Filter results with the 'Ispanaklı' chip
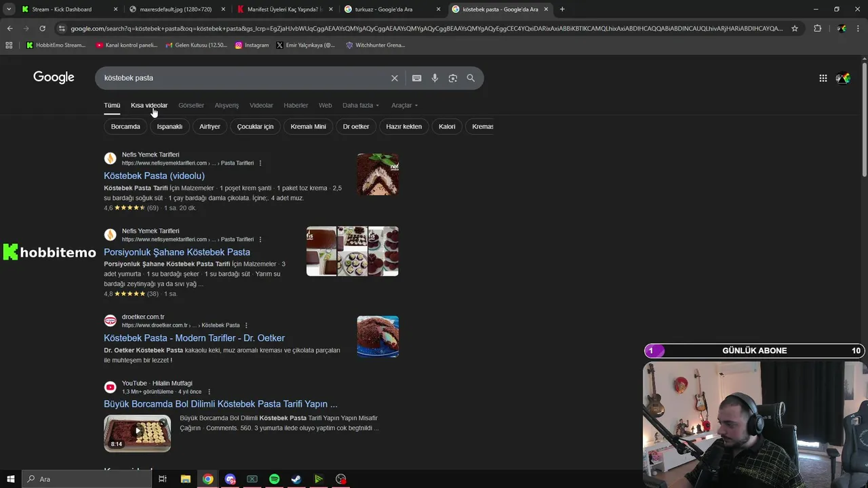 170,127
